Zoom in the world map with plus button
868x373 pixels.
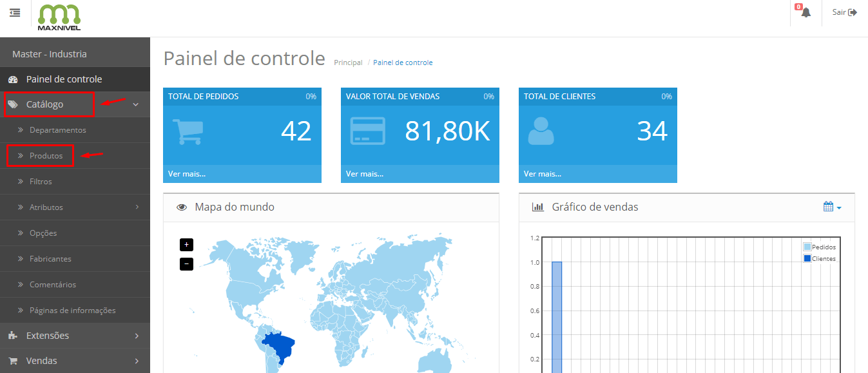(x=186, y=244)
